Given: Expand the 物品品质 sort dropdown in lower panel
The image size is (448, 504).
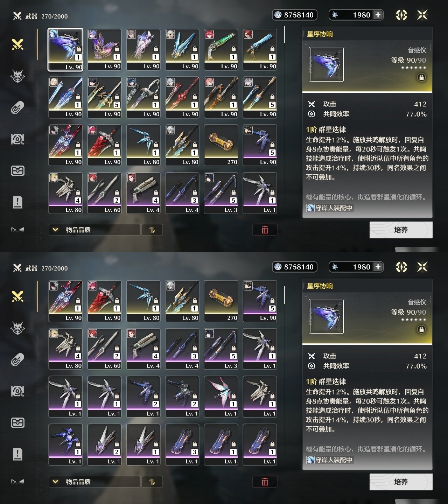Looking at the screenshot, I should pyautogui.click(x=94, y=482).
